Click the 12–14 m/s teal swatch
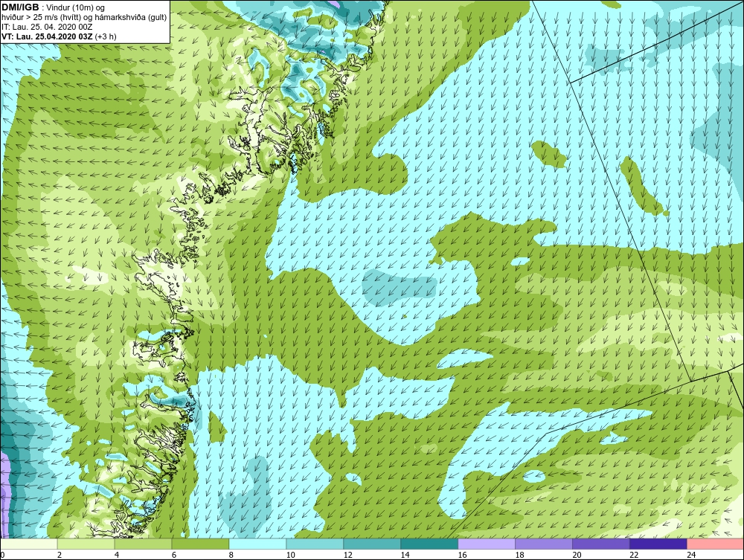Viewport: 744px width, 560px height. (372, 544)
